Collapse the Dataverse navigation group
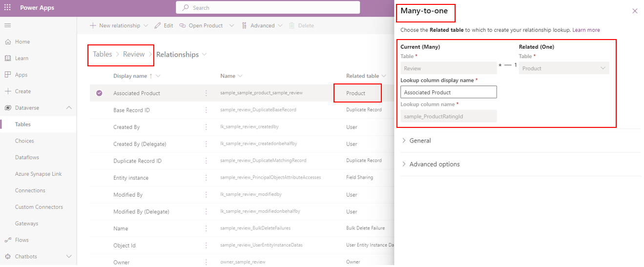644x267 pixels. 69,108
